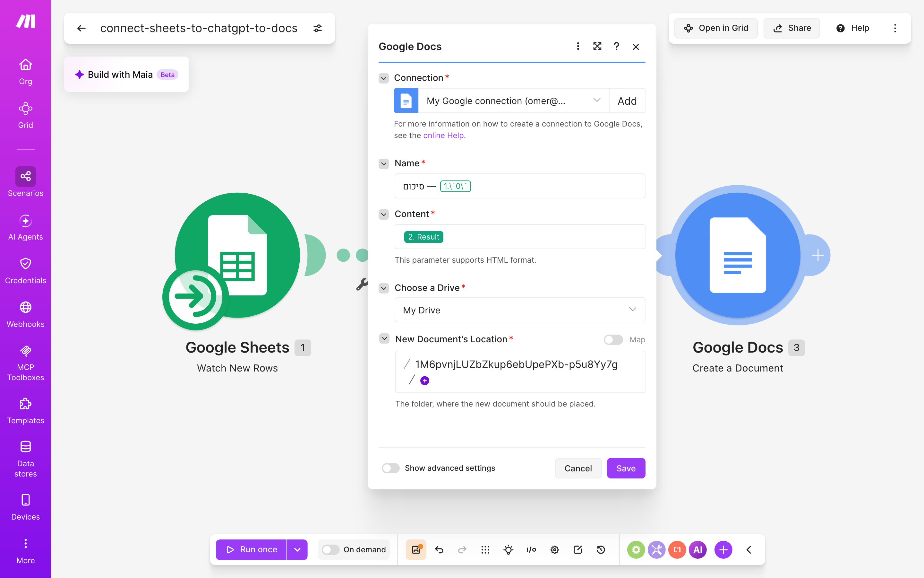The width and height of the screenshot is (924, 578).
Task: Open the Devices section
Action: click(x=26, y=507)
